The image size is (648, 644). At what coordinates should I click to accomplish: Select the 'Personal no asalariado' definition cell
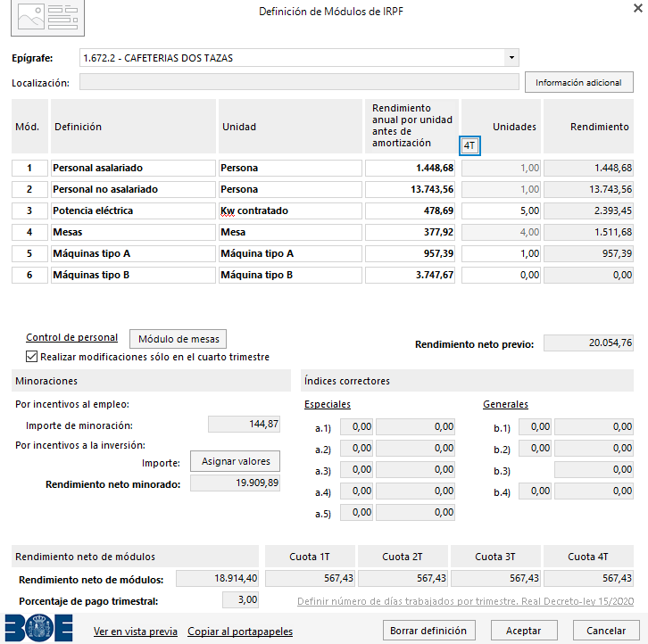133,190
